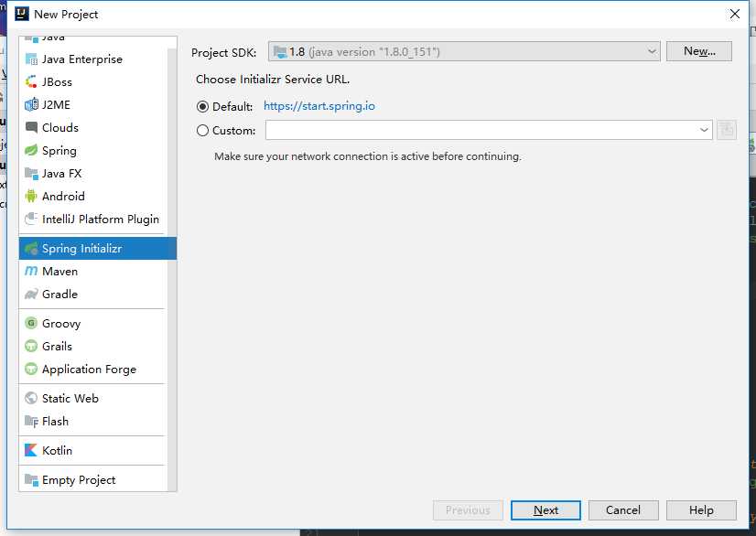Click the Flash folder icon
This screenshot has width=756, height=536.
(x=31, y=422)
